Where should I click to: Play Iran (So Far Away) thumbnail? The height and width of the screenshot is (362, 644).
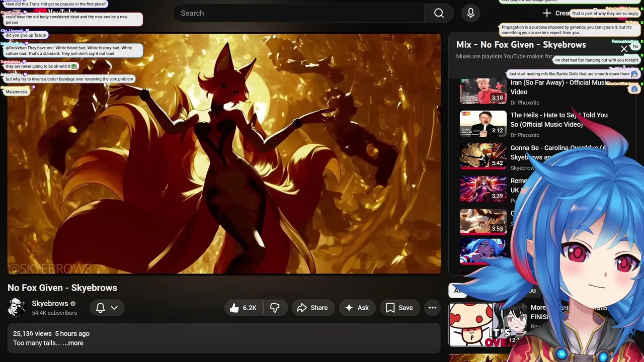pos(483,91)
